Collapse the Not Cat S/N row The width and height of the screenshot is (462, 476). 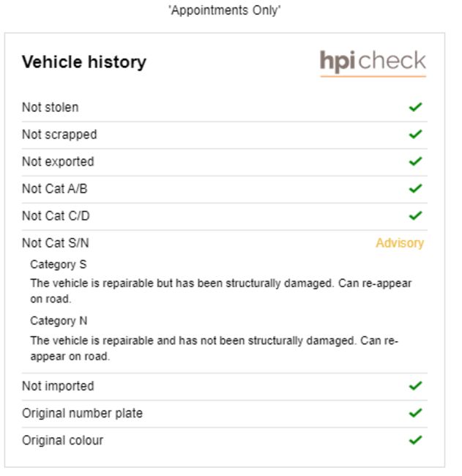[x=224, y=243]
